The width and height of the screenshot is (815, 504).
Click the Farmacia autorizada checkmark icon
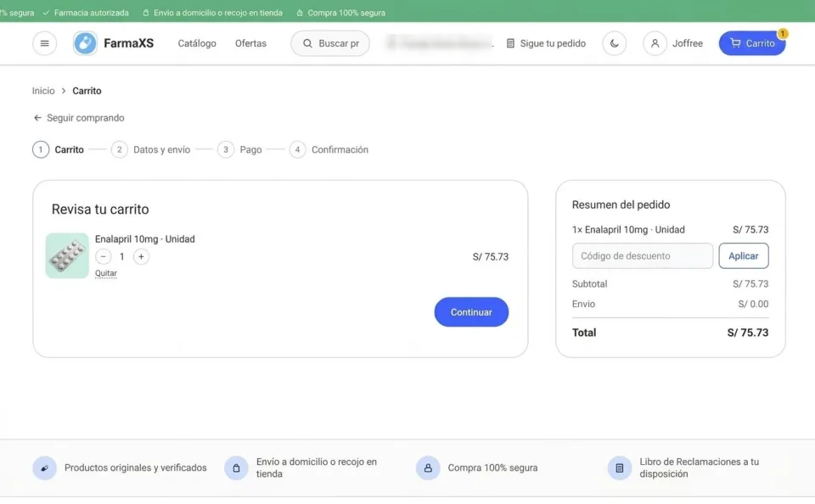tap(46, 13)
